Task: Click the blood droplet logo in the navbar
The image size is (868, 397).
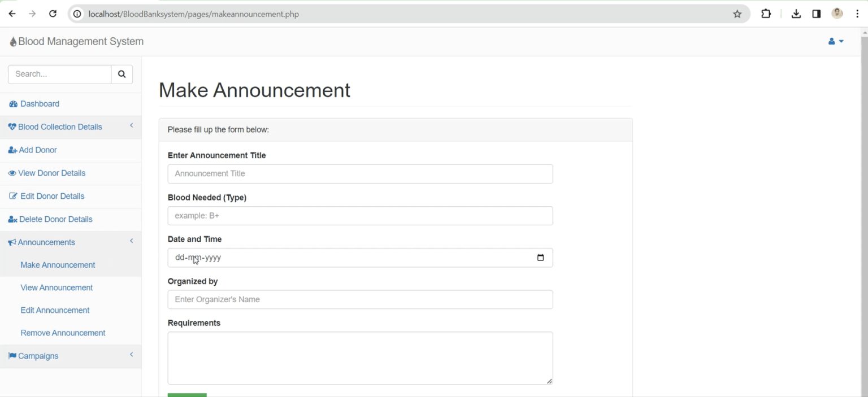Action: point(12,41)
